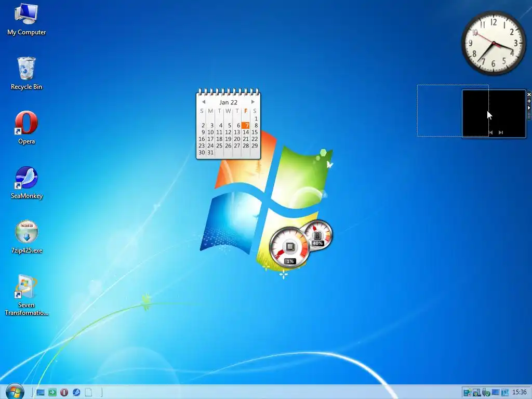Select day 14 in the calendar gadget

246,132
